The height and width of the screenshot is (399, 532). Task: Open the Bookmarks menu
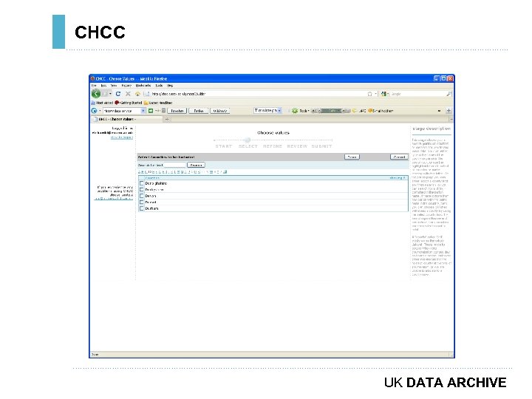pyautogui.click(x=143, y=86)
